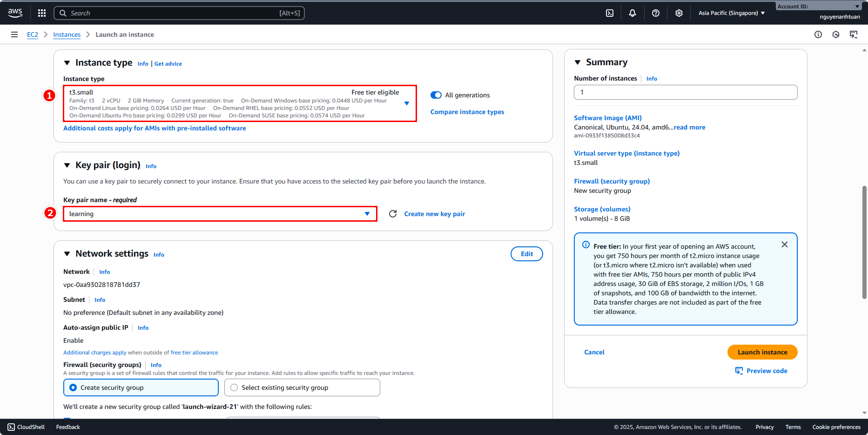
Task: Go to Instances in breadcrumb
Action: point(67,34)
